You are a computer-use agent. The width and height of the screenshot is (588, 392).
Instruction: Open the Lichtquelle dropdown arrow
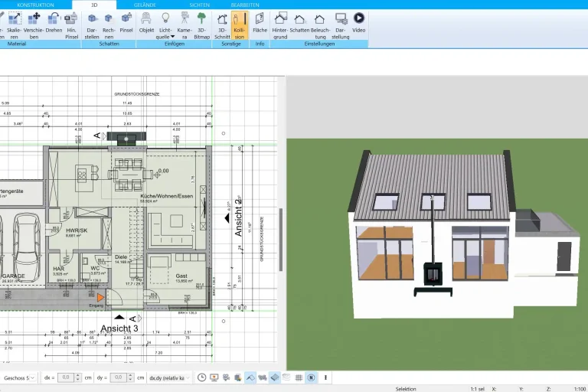[x=172, y=36]
